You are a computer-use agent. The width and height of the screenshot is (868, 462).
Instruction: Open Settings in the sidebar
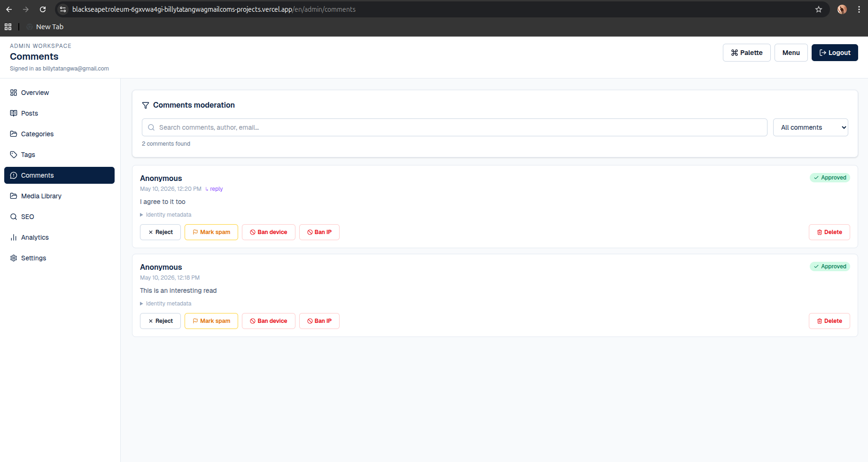tap(59, 258)
